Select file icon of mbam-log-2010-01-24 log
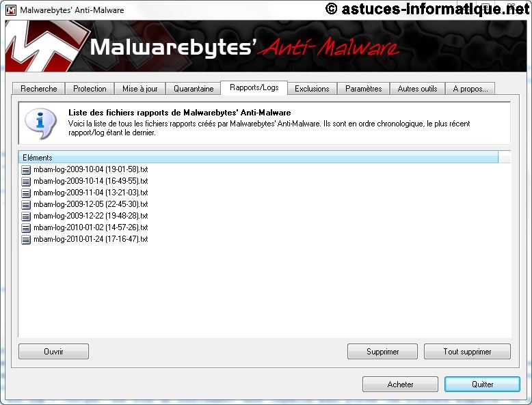This screenshot has width=532, height=405. click(x=26, y=240)
